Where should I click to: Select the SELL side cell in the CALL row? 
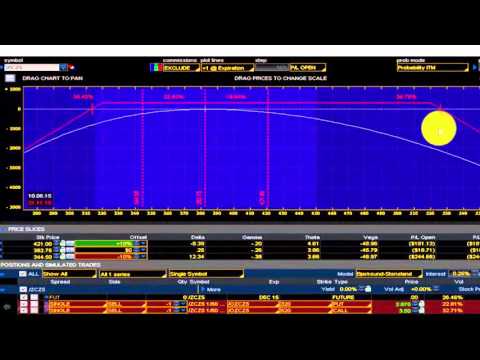click(126, 310)
